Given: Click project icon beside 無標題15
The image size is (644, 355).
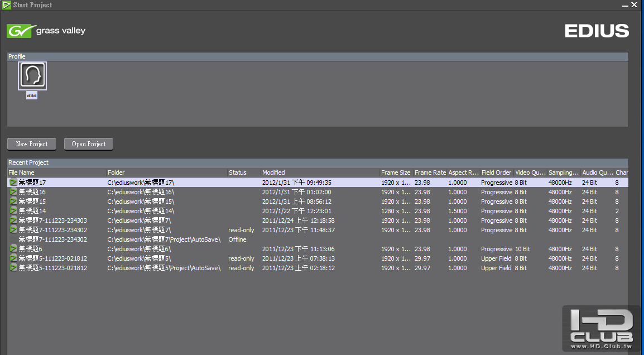Looking at the screenshot, I should click(x=13, y=202).
